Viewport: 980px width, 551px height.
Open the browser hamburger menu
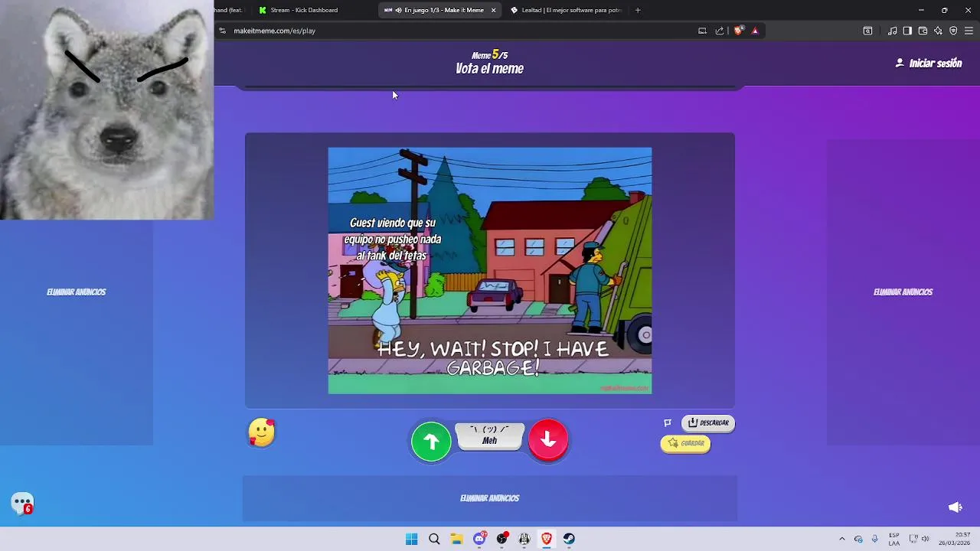[969, 31]
